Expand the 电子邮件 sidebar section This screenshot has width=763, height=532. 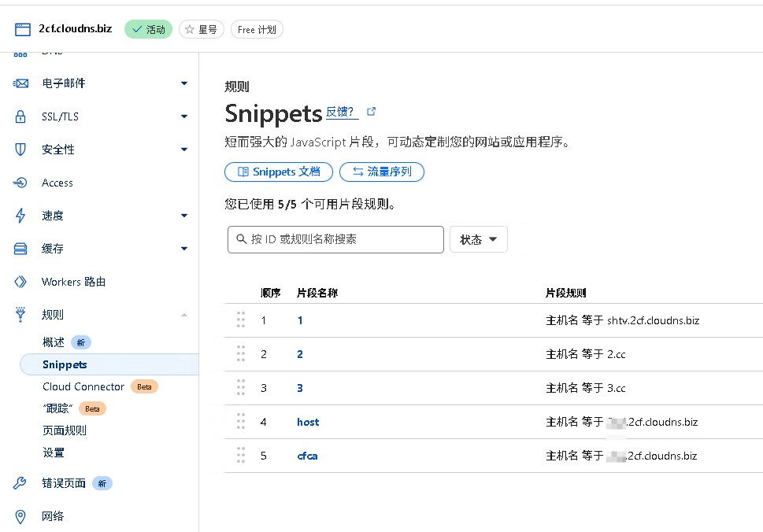[184, 83]
